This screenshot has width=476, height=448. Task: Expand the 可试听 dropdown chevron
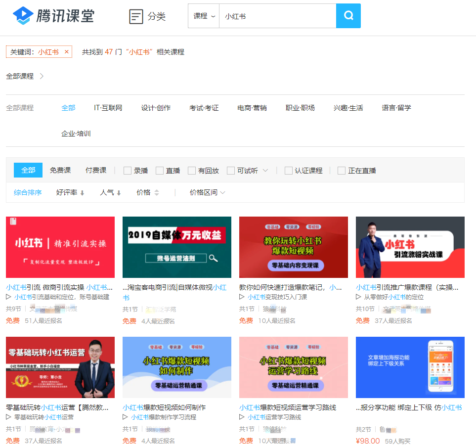(265, 171)
